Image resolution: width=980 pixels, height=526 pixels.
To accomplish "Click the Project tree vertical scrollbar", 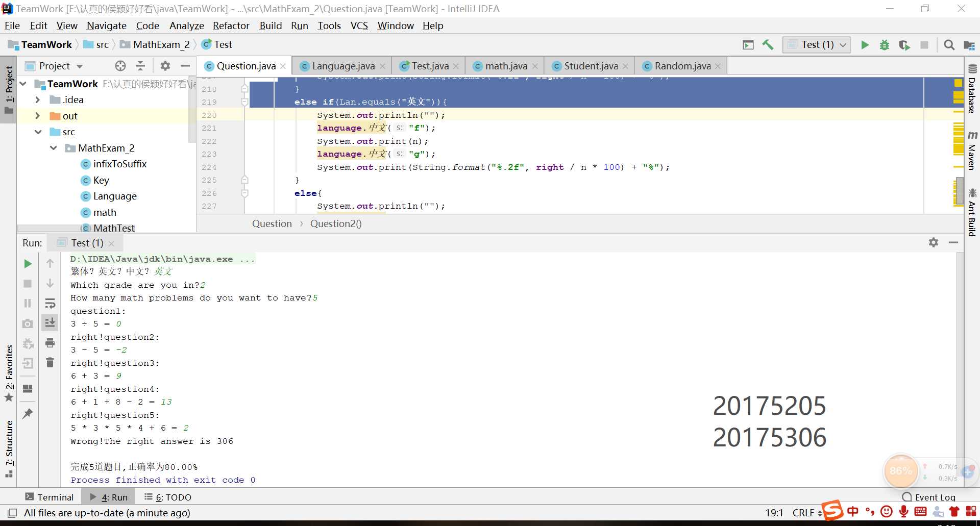I will [x=192, y=110].
